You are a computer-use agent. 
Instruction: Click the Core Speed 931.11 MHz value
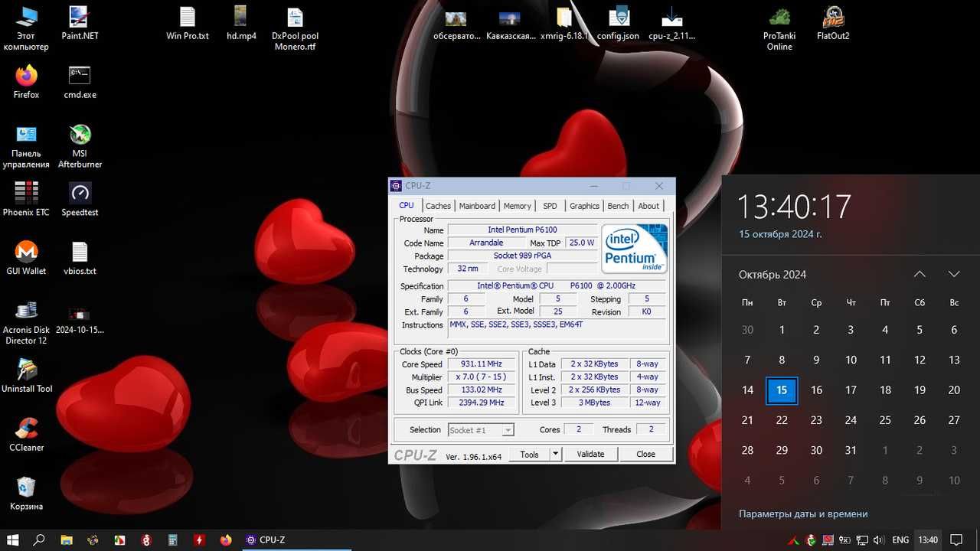click(482, 364)
